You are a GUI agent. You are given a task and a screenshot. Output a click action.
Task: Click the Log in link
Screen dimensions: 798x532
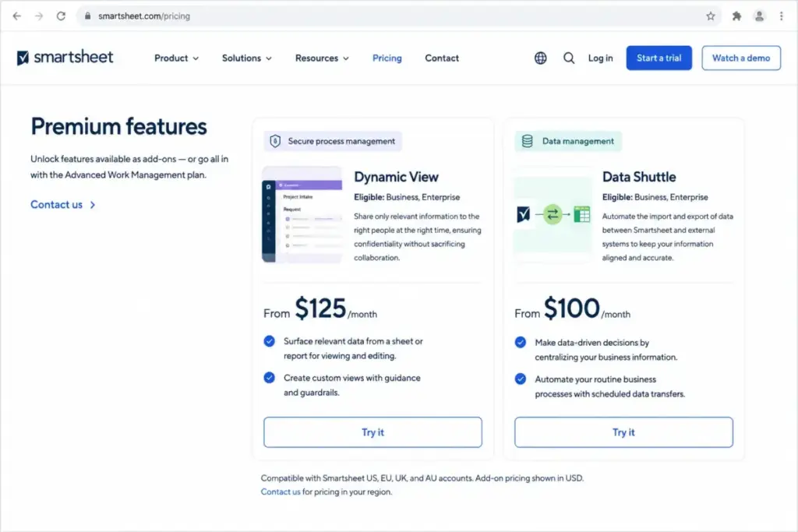pos(601,58)
